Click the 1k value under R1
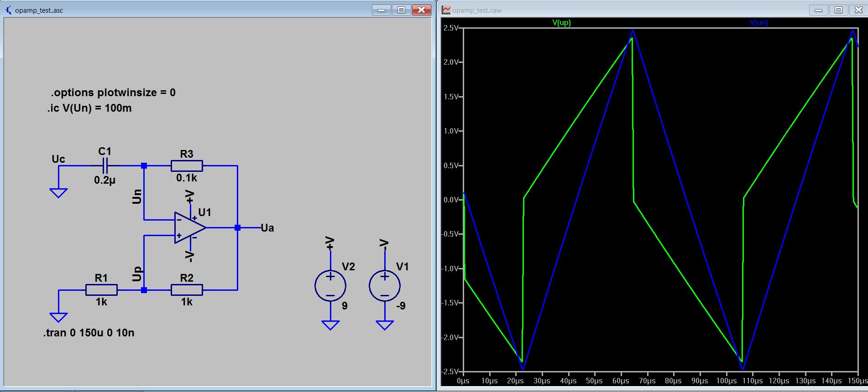This screenshot has width=868, height=392. tap(101, 302)
